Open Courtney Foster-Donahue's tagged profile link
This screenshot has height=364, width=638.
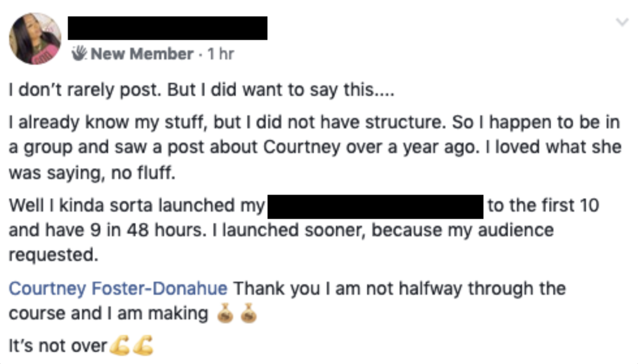pyautogui.click(x=118, y=288)
